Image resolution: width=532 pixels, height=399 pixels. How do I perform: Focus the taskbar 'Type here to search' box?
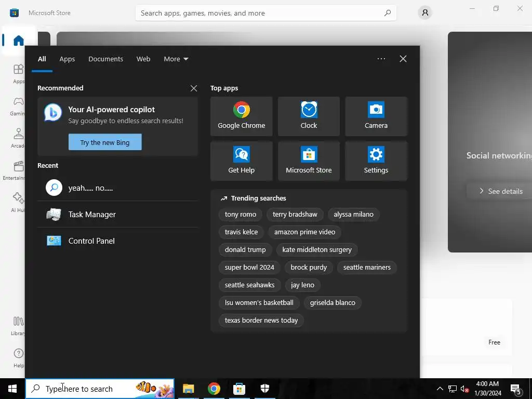(x=100, y=389)
